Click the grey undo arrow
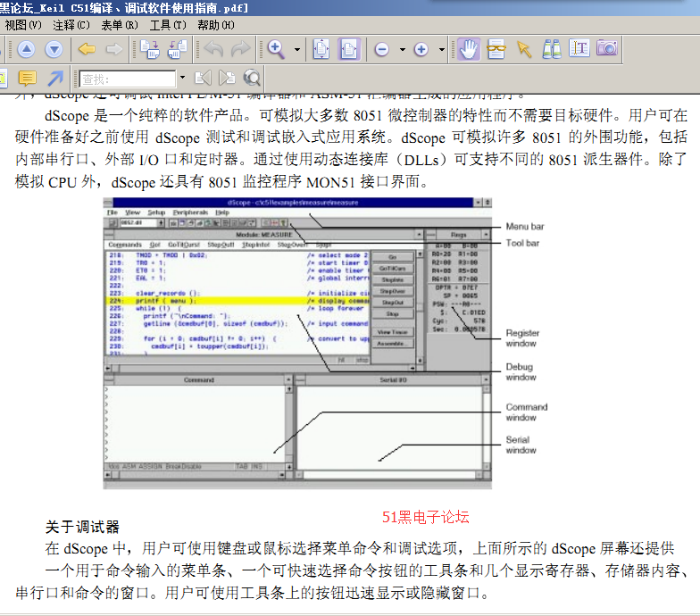This screenshot has width=700, height=616. tap(213, 49)
